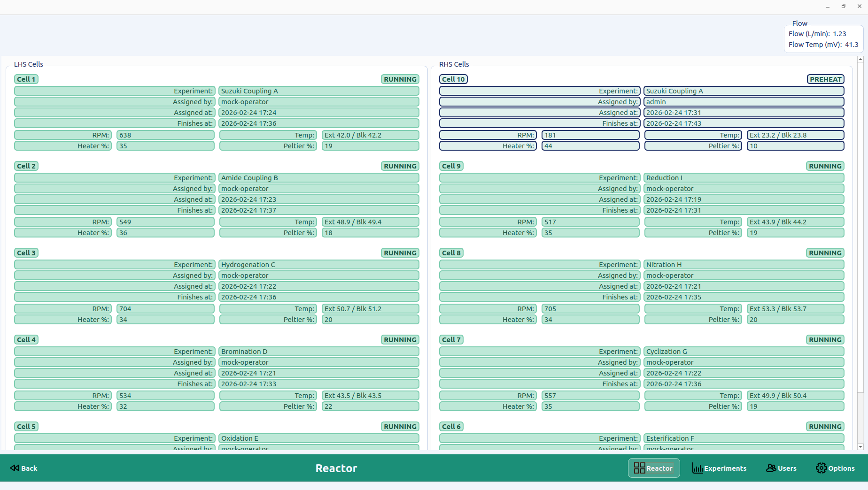Click the Options gear icon
The image size is (868, 490).
coord(821,468)
